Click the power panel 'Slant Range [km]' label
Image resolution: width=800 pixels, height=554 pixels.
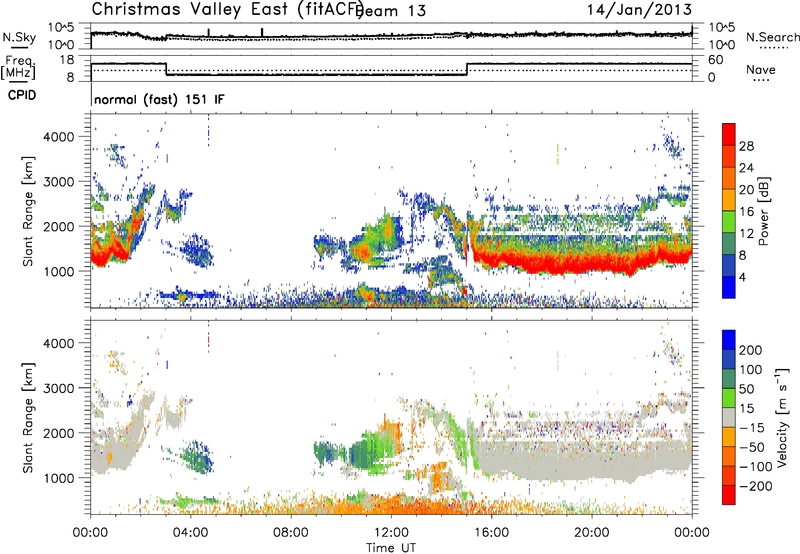(x=28, y=211)
